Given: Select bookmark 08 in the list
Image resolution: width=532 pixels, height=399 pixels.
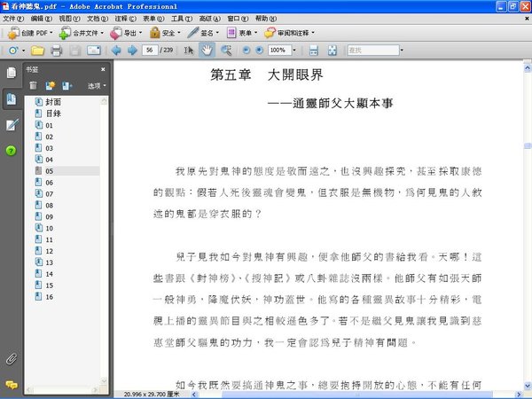Looking at the screenshot, I should [49, 206].
